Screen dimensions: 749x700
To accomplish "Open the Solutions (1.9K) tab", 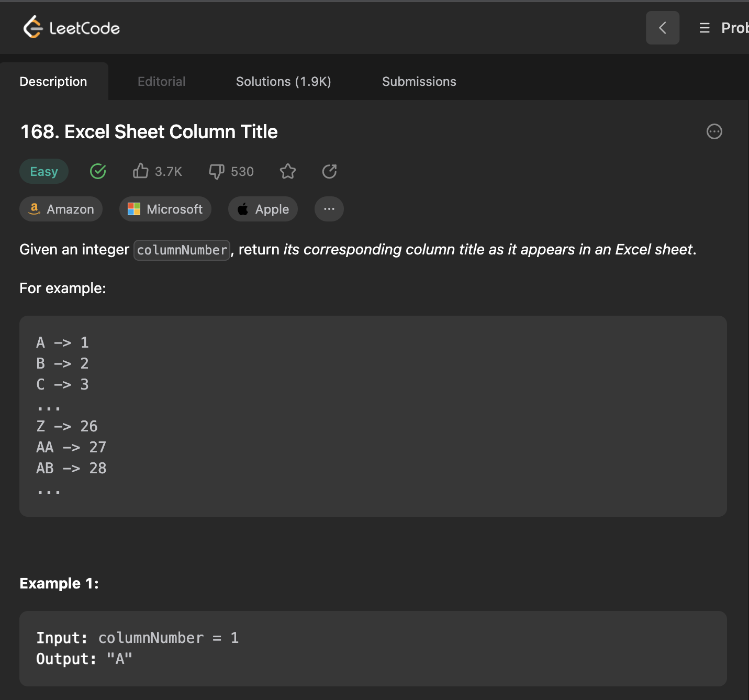I will 283,82.
